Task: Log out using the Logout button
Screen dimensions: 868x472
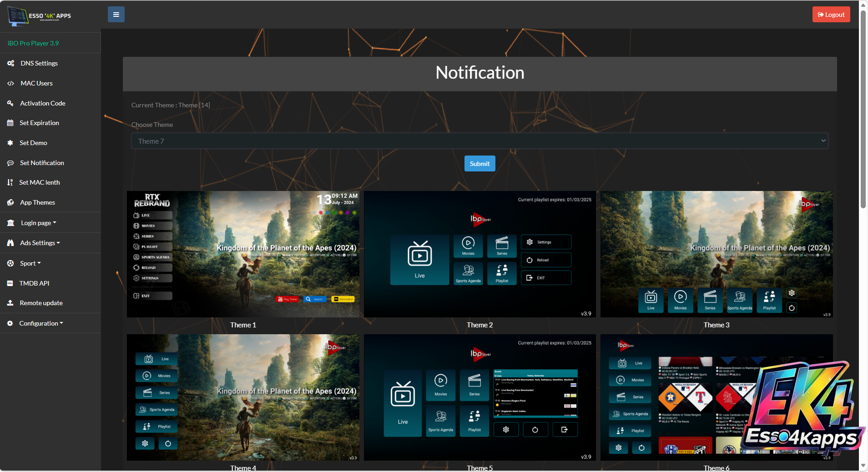Action: (831, 15)
